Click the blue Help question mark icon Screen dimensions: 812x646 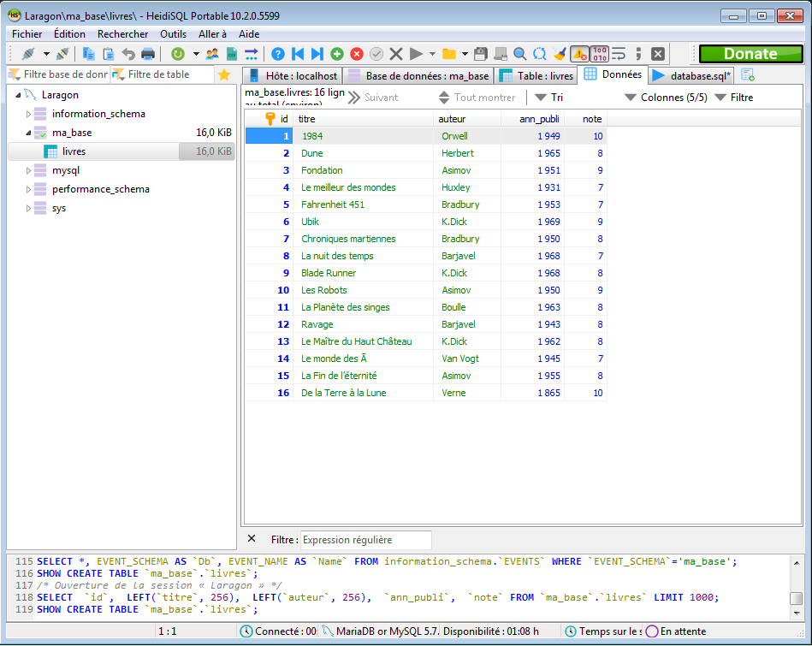click(x=278, y=54)
